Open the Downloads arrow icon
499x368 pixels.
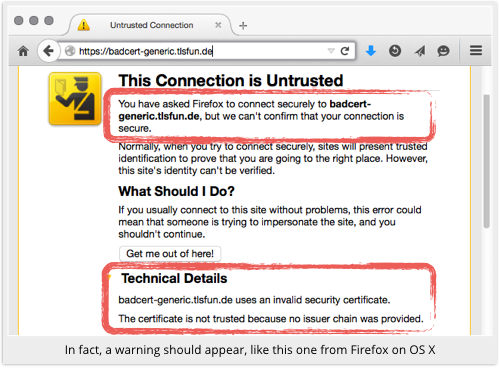(371, 51)
